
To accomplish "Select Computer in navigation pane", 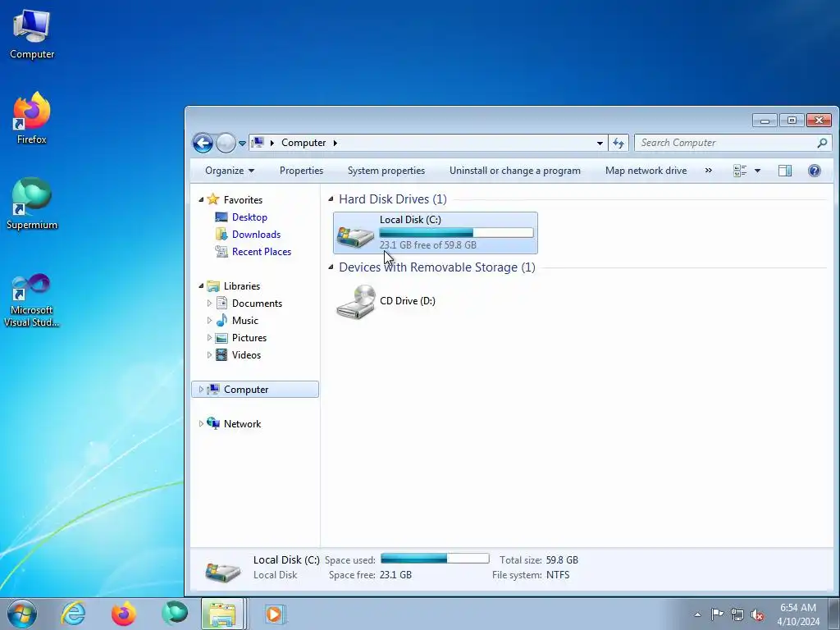I will pyautogui.click(x=246, y=390).
